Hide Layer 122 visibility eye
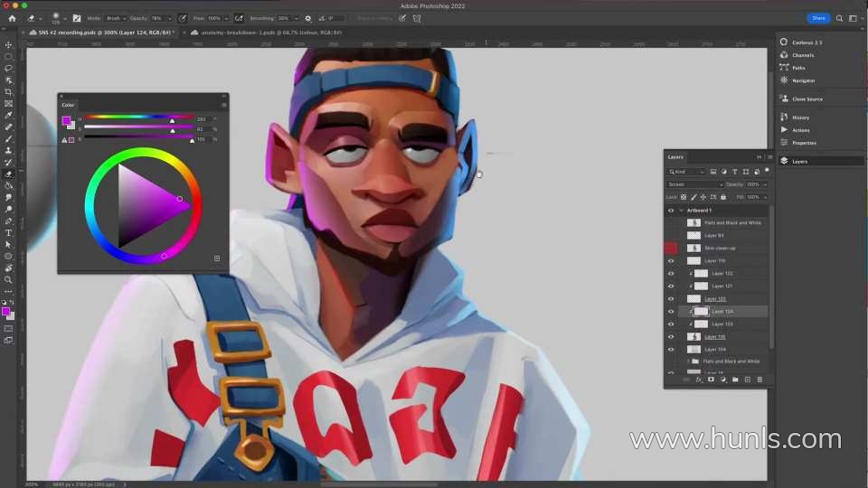 [671, 273]
